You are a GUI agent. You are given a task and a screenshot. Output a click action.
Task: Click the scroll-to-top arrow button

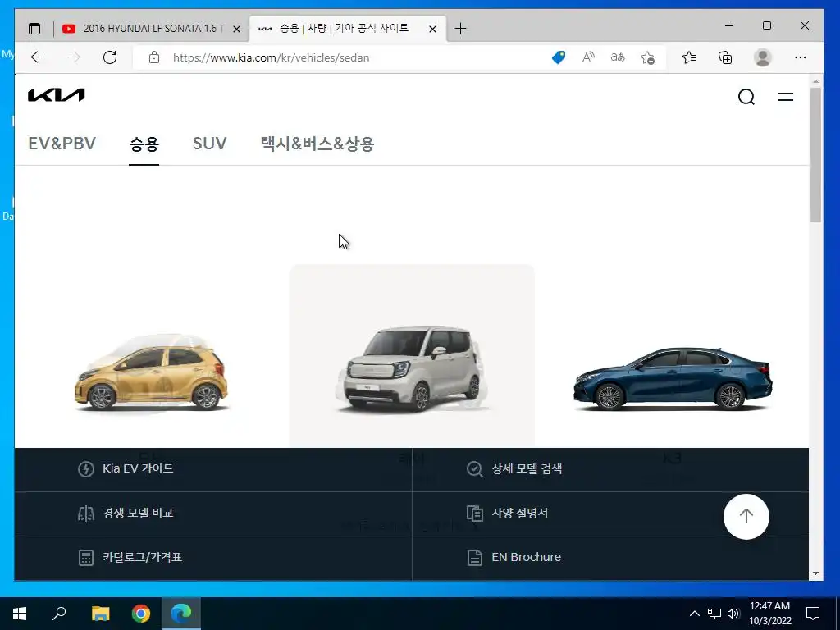pos(746,517)
